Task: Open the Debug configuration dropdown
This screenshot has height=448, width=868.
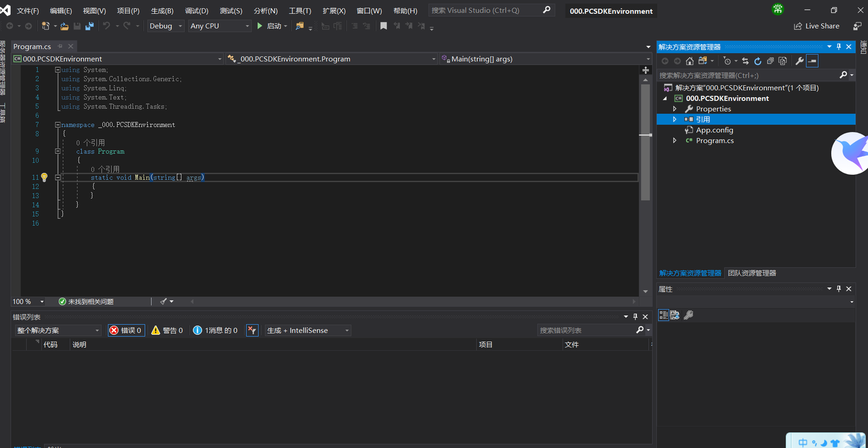Action: click(166, 26)
